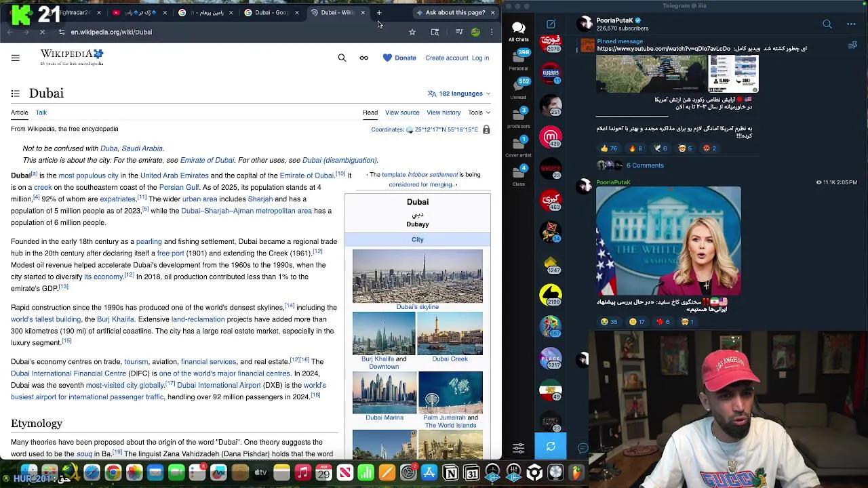Image resolution: width=868 pixels, height=488 pixels.
Task: Open the View history tab
Action: [x=443, y=113]
